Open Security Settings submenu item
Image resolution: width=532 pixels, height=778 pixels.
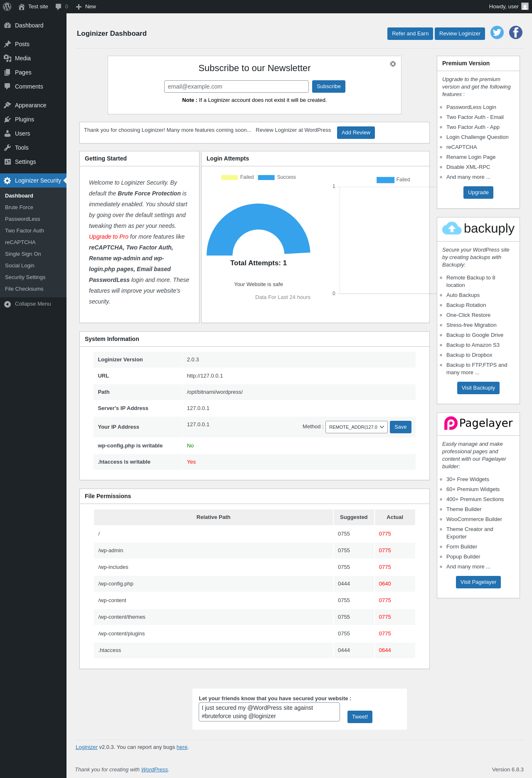(x=25, y=277)
